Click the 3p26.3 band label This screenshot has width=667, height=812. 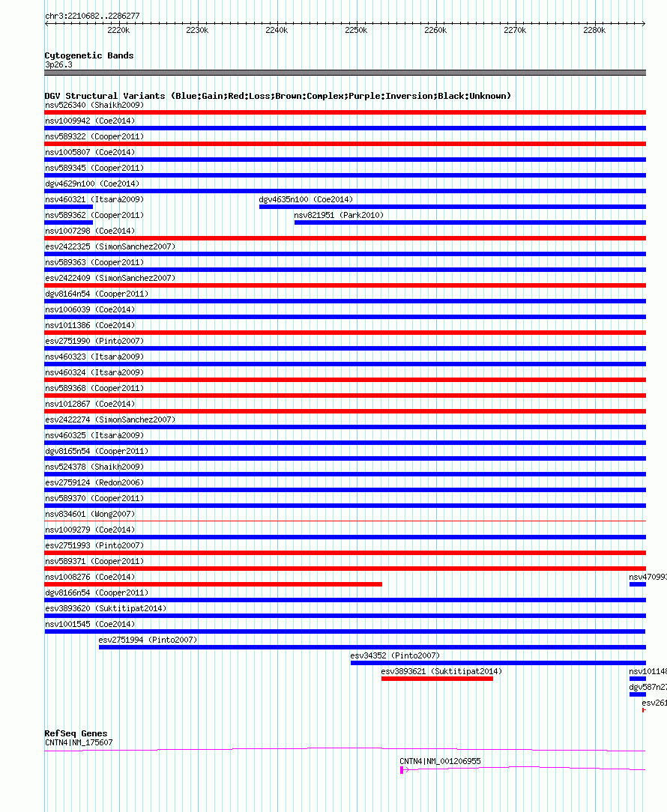[58, 64]
